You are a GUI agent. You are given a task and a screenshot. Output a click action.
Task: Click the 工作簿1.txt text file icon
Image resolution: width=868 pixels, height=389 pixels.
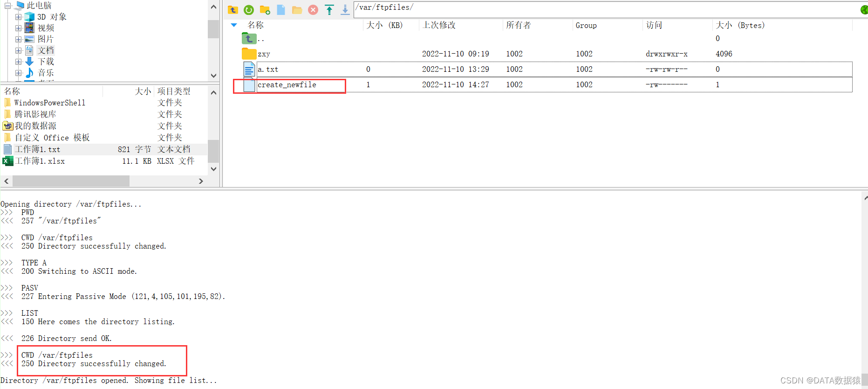coord(8,149)
